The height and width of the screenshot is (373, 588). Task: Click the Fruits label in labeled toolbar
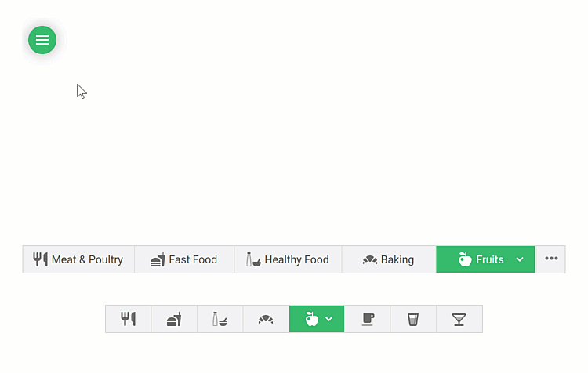(x=489, y=259)
